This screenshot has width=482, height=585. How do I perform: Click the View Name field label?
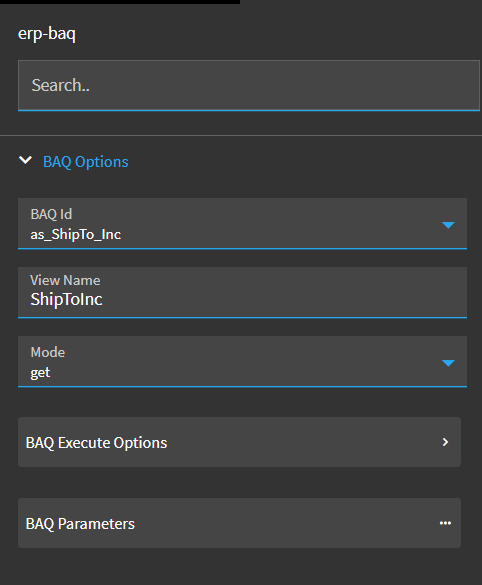pyautogui.click(x=65, y=280)
